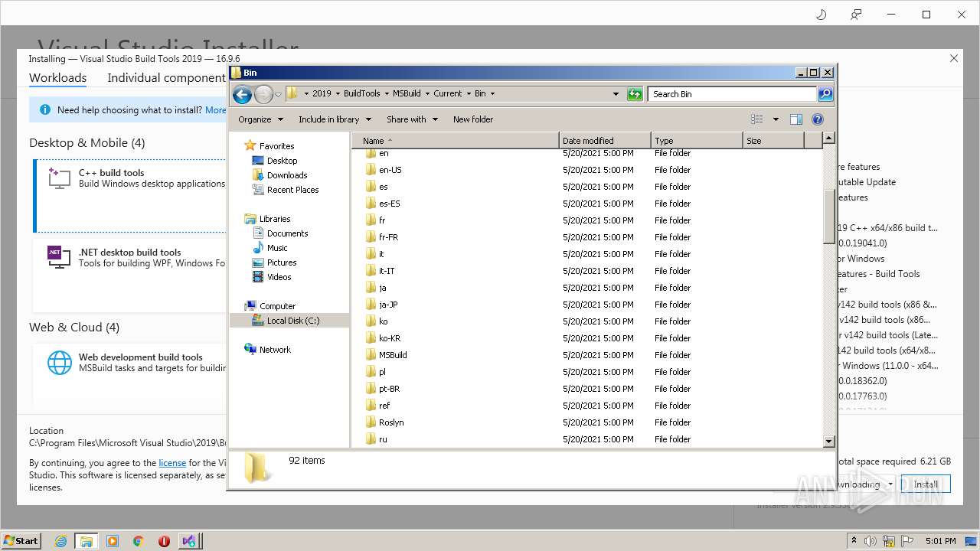
Task: Click the Network icon in navigation pane
Action: [250, 350]
